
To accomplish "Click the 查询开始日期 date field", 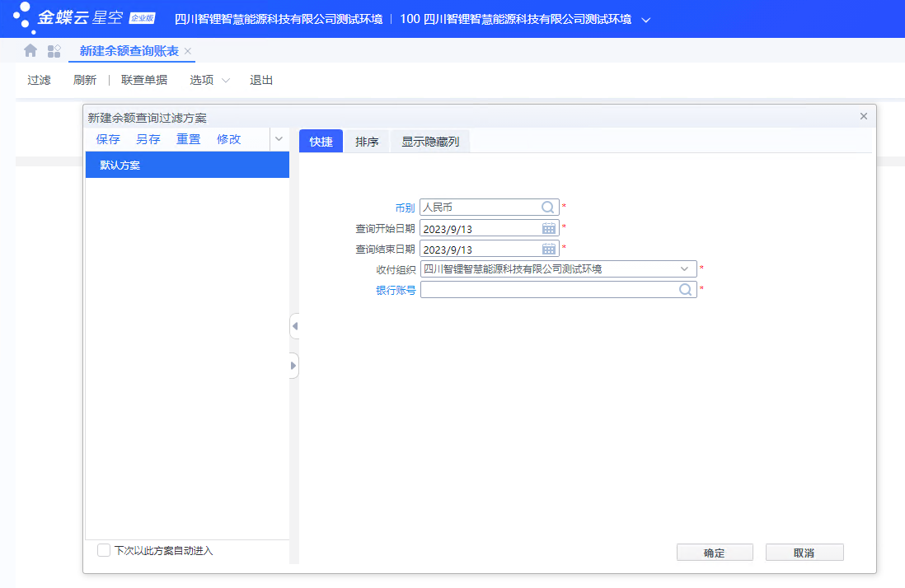I will coord(489,228).
